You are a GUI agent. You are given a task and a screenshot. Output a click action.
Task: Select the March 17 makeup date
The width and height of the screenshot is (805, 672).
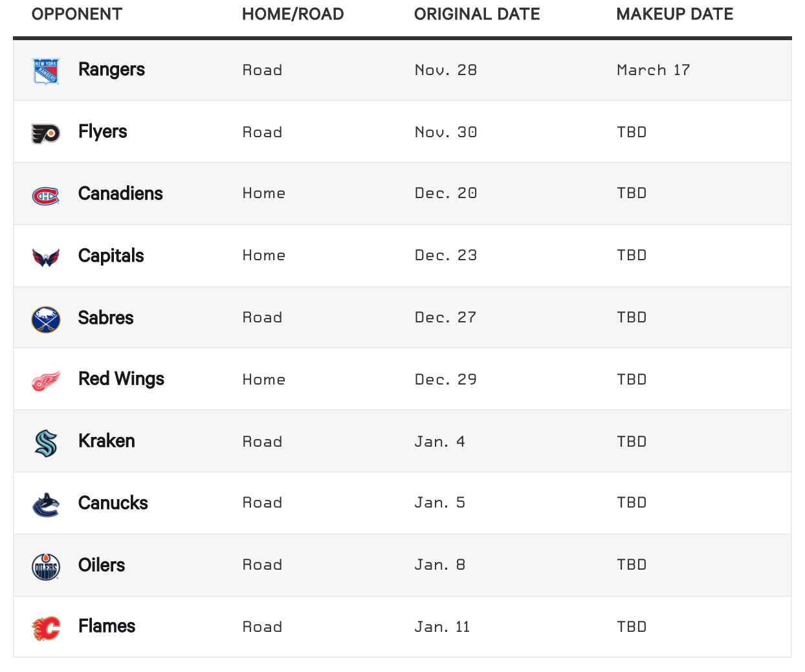(654, 70)
